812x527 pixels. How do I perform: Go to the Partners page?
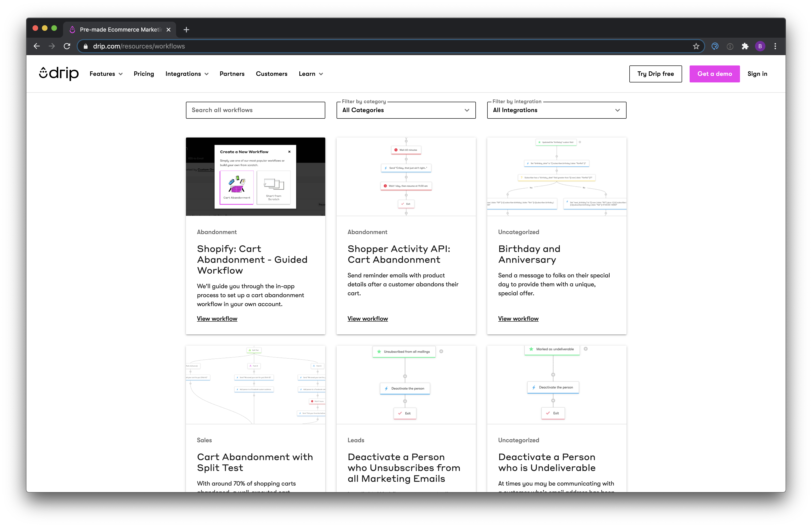pos(232,74)
